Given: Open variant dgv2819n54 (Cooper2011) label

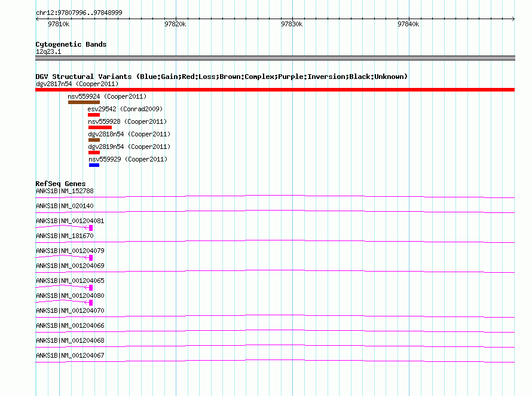Looking at the screenshot, I should tap(129, 147).
